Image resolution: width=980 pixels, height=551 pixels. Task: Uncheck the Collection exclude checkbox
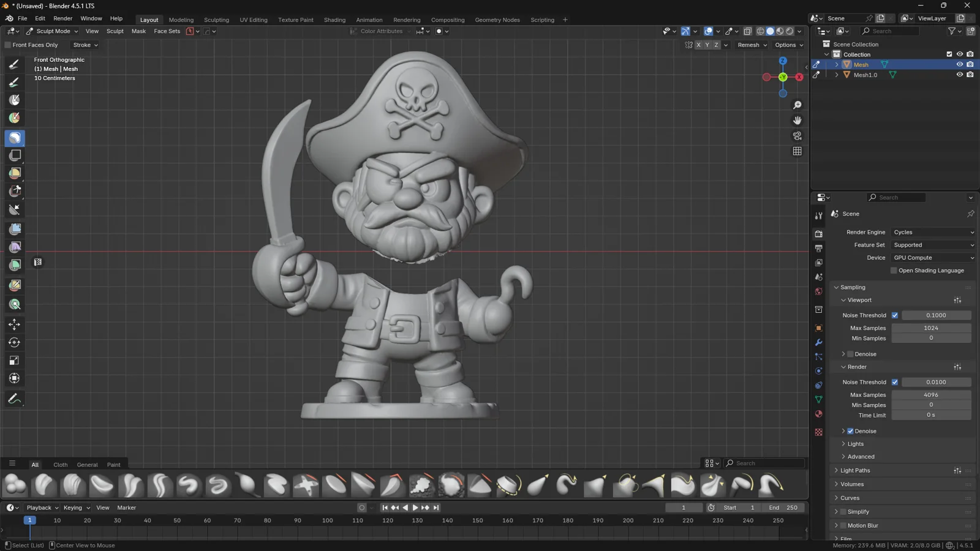pyautogui.click(x=949, y=54)
